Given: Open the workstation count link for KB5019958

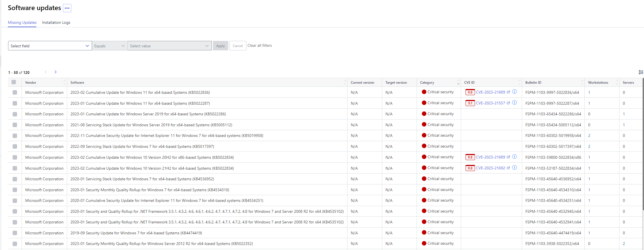Looking at the screenshot, I should (589, 135).
